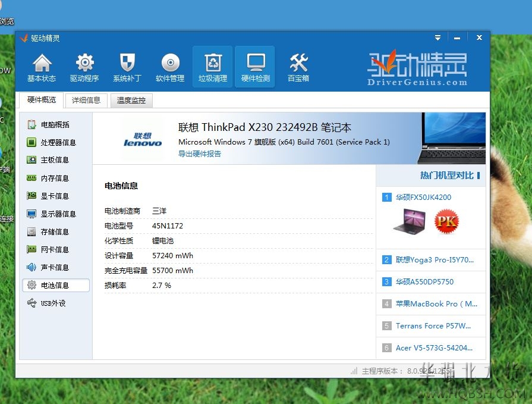Close the 驱动精灵 window
The height and width of the screenshot is (404, 532).
tap(479, 37)
